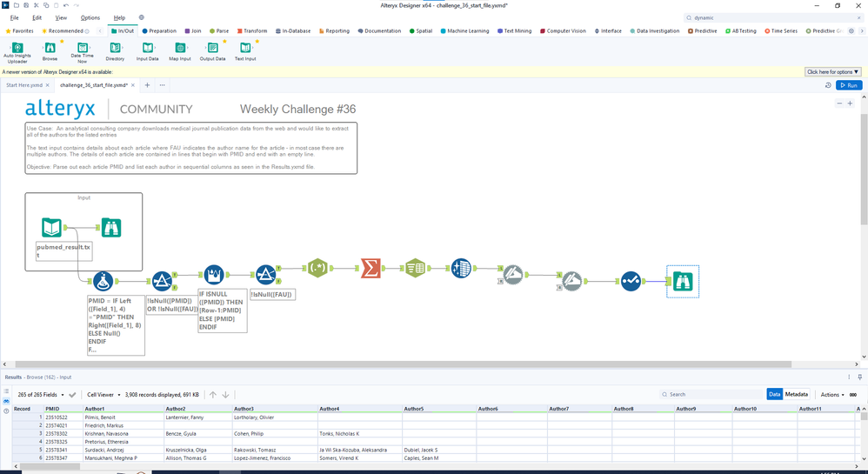Image resolution: width=868 pixels, height=474 pixels.
Task: Switch to the Join tool category
Action: pyautogui.click(x=193, y=31)
